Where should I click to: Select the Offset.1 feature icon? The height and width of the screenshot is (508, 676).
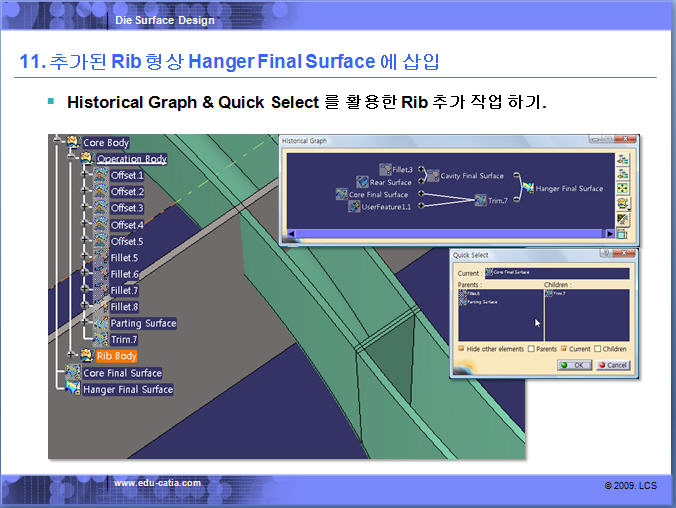pyautogui.click(x=100, y=175)
